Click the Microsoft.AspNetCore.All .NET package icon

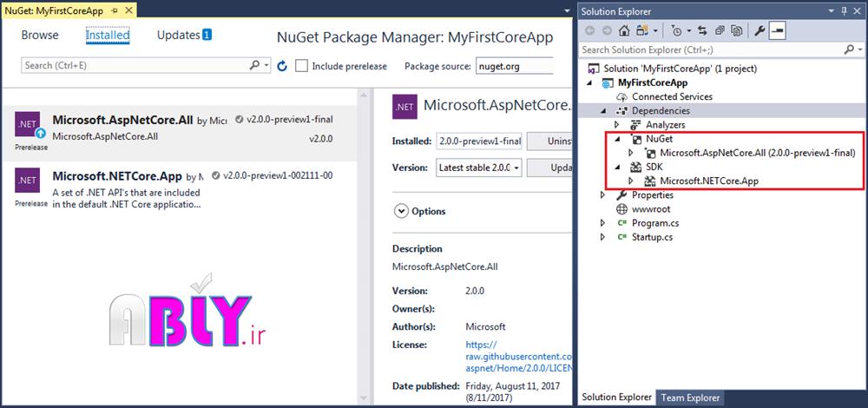(27, 125)
